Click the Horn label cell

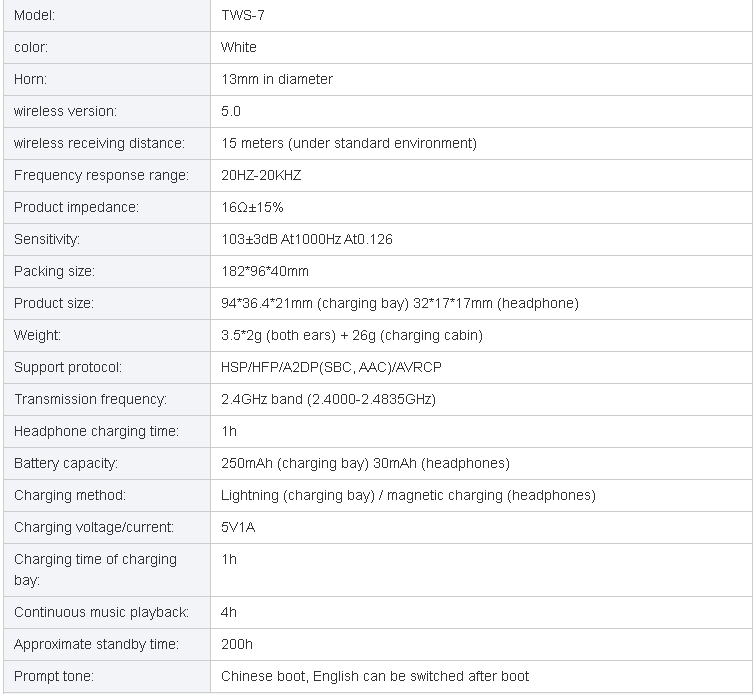coord(107,79)
